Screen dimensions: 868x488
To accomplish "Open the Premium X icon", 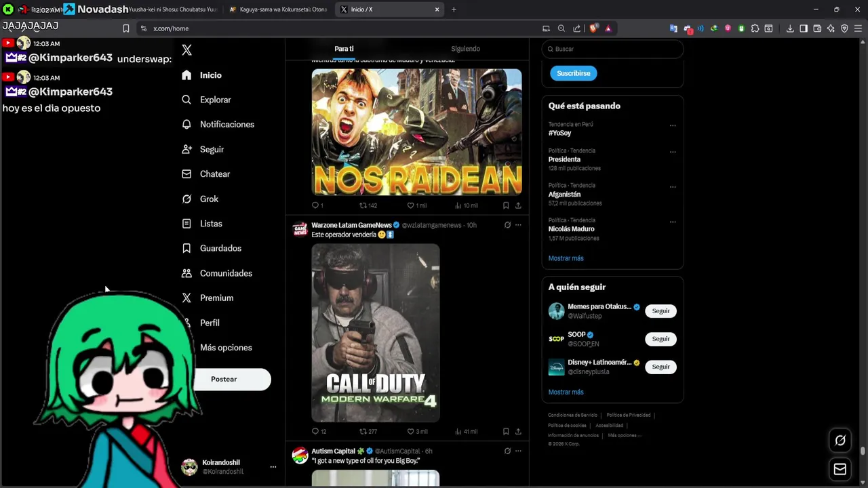I will [186, 298].
